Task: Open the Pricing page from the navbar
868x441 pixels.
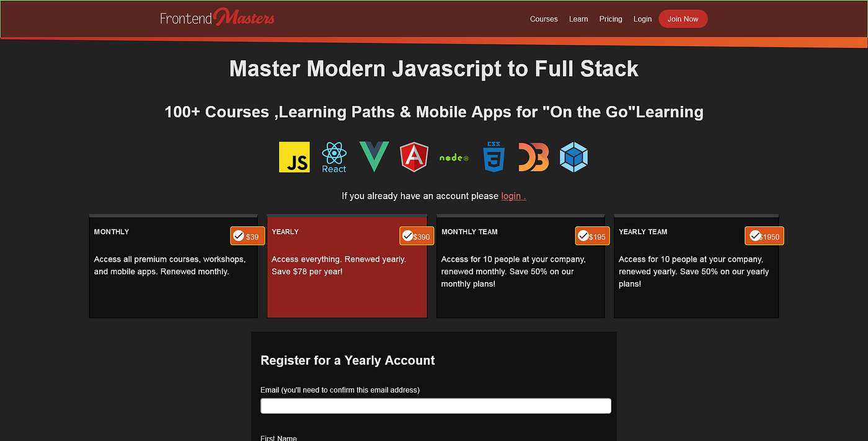Action: pos(611,19)
